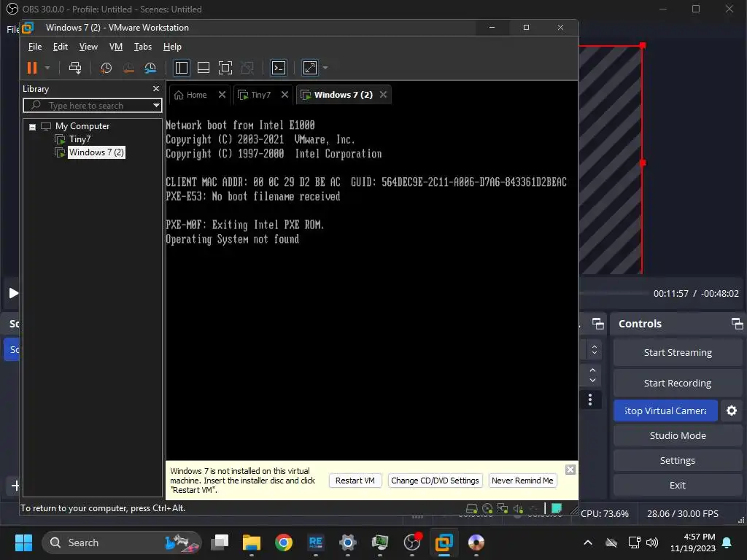Close the Home tab
This screenshot has height=560, width=747.
coord(222,94)
